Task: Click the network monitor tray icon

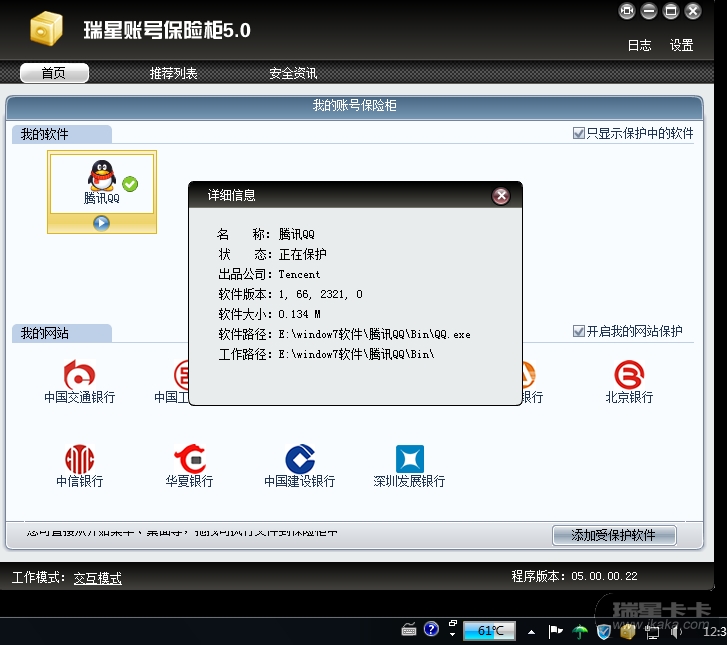Action: (x=652, y=632)
